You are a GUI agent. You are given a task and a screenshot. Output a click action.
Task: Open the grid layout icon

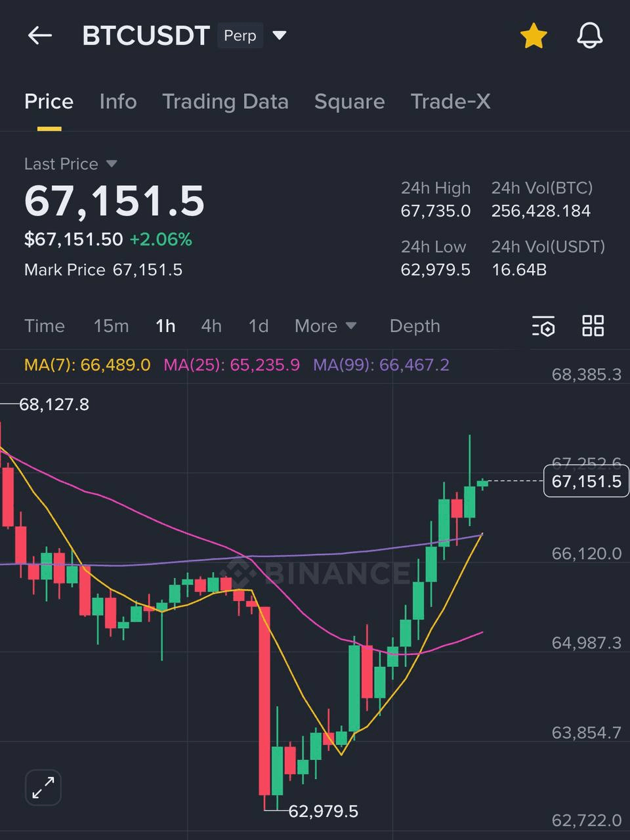point(593,325)
